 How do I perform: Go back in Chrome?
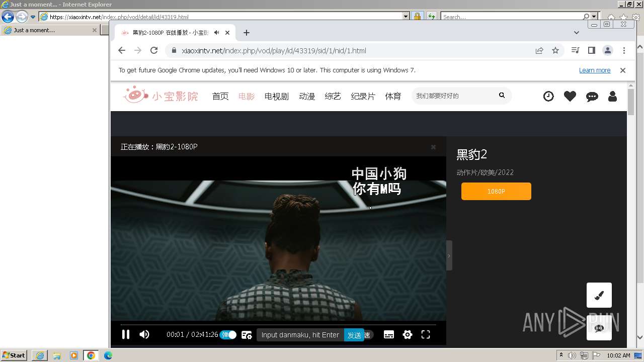122,50
